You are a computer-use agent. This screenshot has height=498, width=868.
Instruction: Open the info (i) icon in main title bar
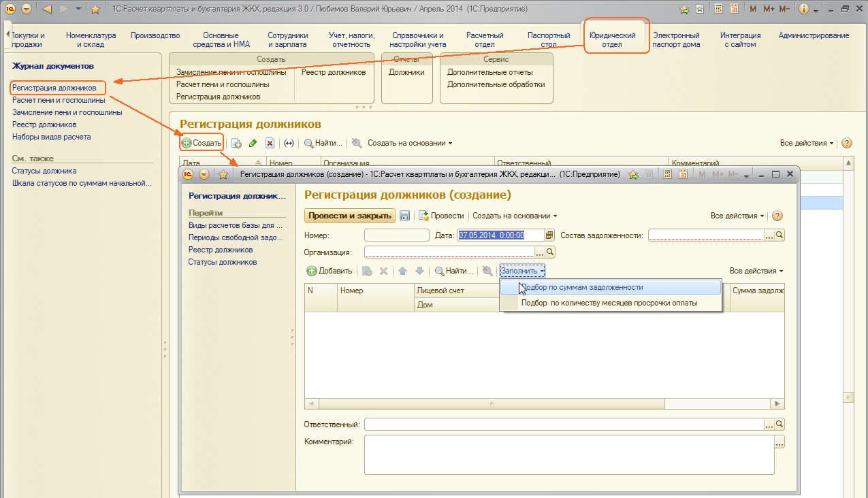click(804, 10)
